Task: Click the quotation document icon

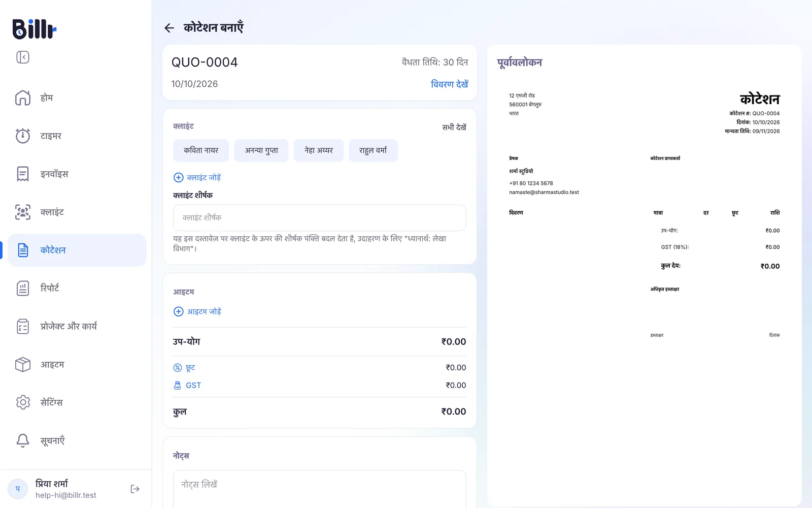Action: click(23, 250)
